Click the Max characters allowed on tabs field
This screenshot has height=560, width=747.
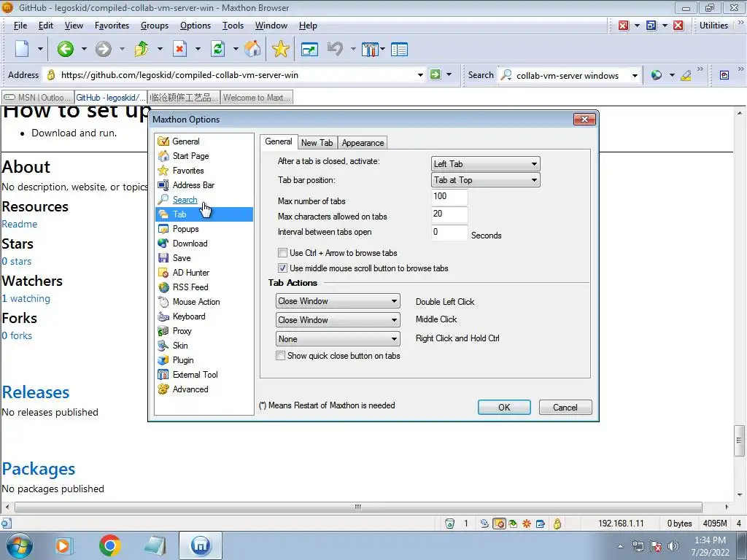449,214
